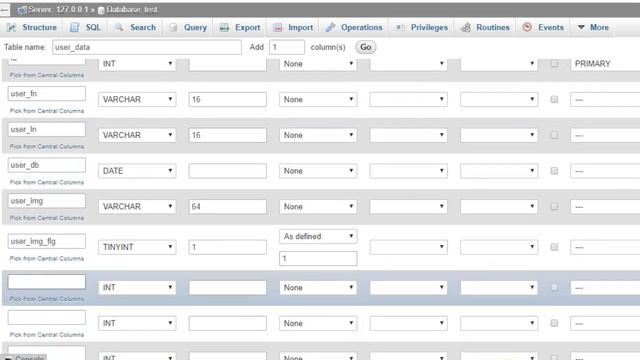
Task: Pick from Central Columns under user_fn
Action: pyautogui.click(x=47, y=111)
